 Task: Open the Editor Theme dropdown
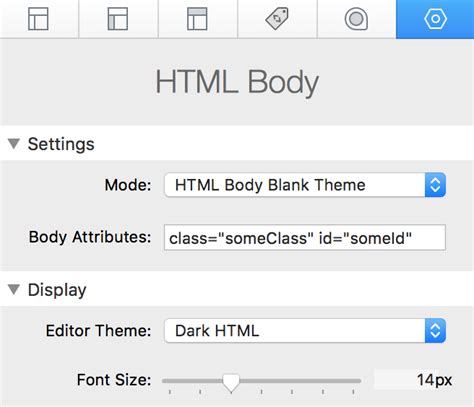pyautogui.click(x=305, y=331)
